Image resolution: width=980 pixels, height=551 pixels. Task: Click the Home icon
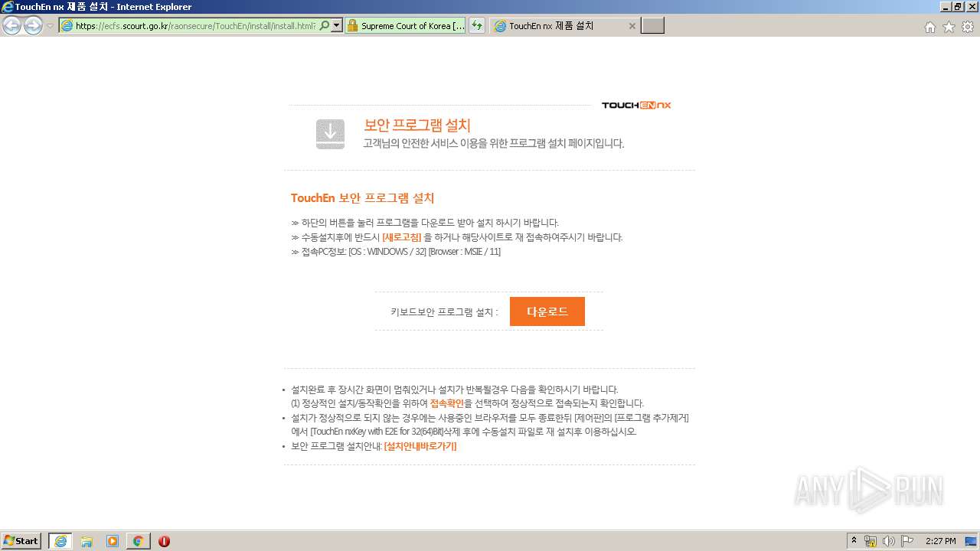tap(929, 27)
